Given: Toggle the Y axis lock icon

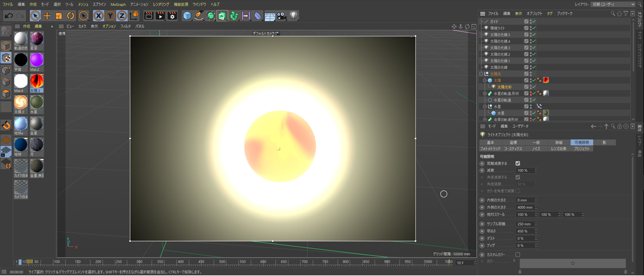Looking at the screenshot, I should (x=110, y=16).
